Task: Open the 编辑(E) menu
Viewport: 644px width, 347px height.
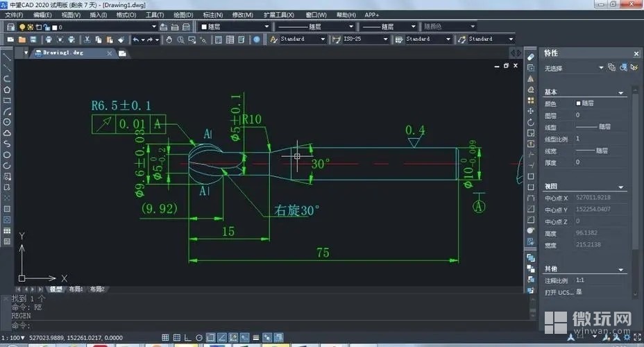Action: click(42, 15)
